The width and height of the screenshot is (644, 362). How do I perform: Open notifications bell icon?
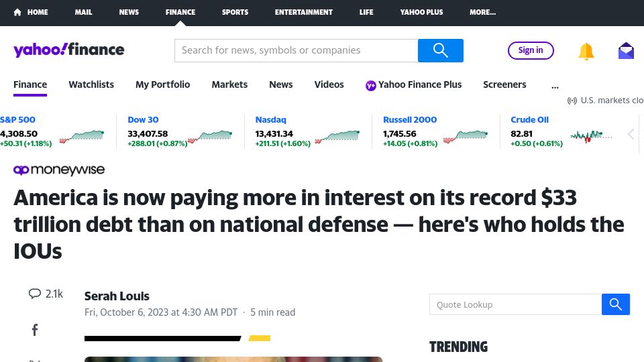point(586,52)
